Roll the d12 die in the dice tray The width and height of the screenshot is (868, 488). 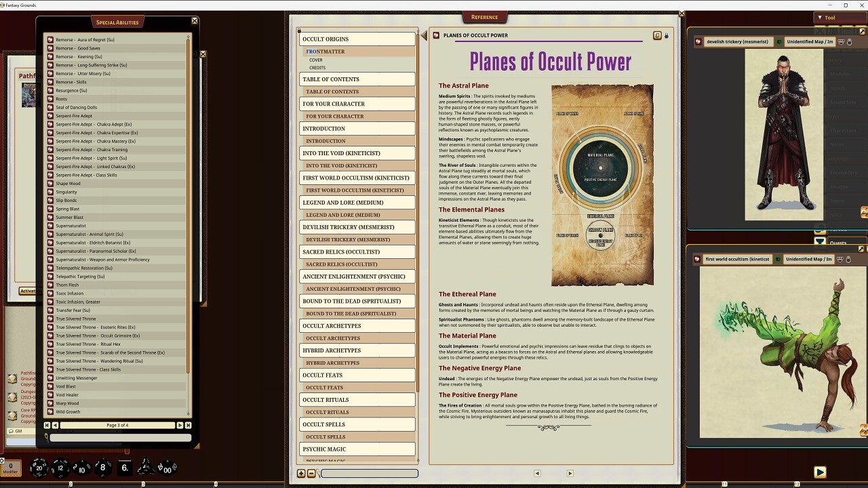click(x=60, y=468)
